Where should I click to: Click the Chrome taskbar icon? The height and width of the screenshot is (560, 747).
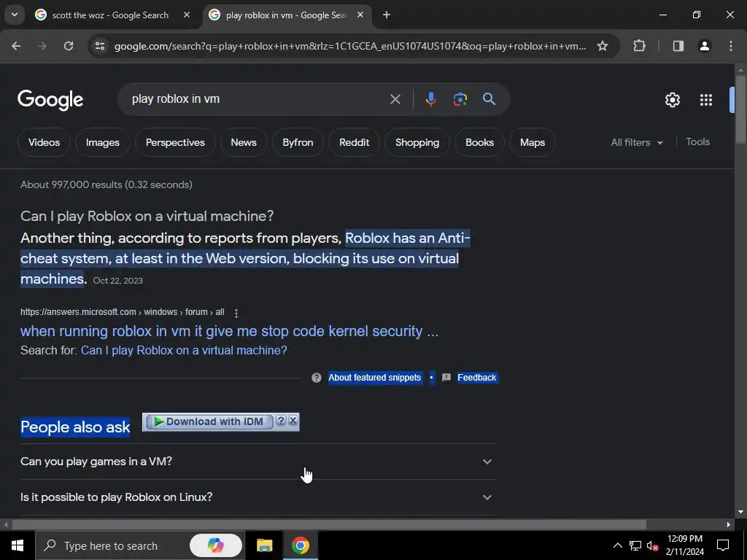(300, 545)
